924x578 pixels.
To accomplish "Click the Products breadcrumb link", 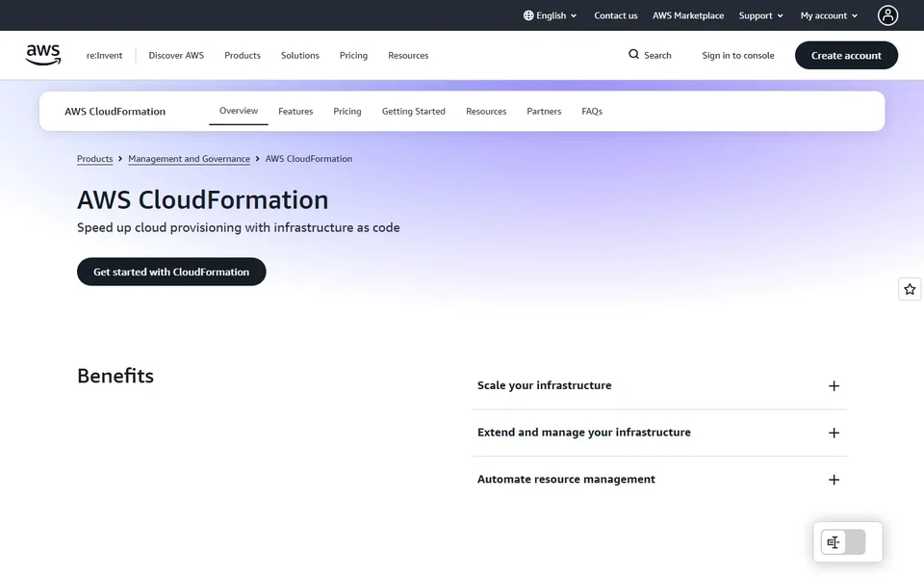I will point(95,159).
